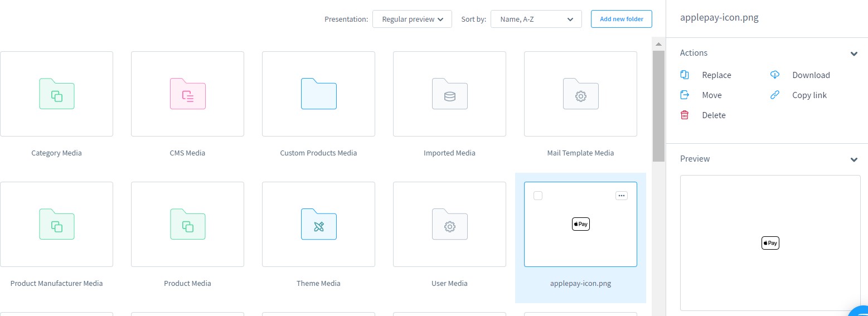Open the Mail Template Media folder icon
The width and height of the screenshot is (868, 316).
pyautogui.click(x=580, y=94)
